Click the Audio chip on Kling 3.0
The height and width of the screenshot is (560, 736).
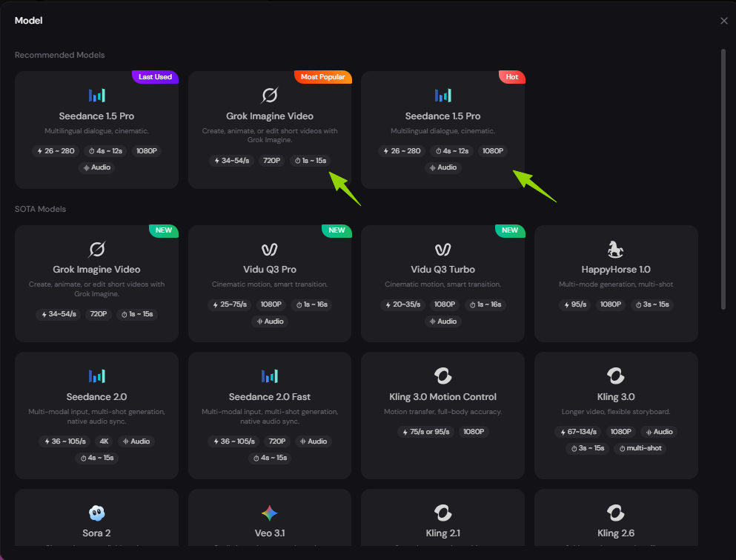point(659,432)
